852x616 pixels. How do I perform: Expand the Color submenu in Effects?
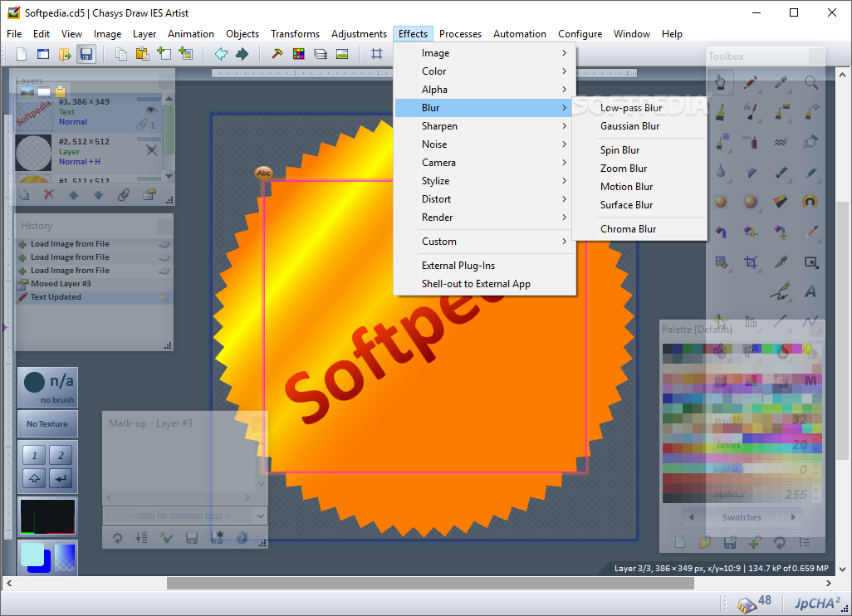click(x=485, y=71)
